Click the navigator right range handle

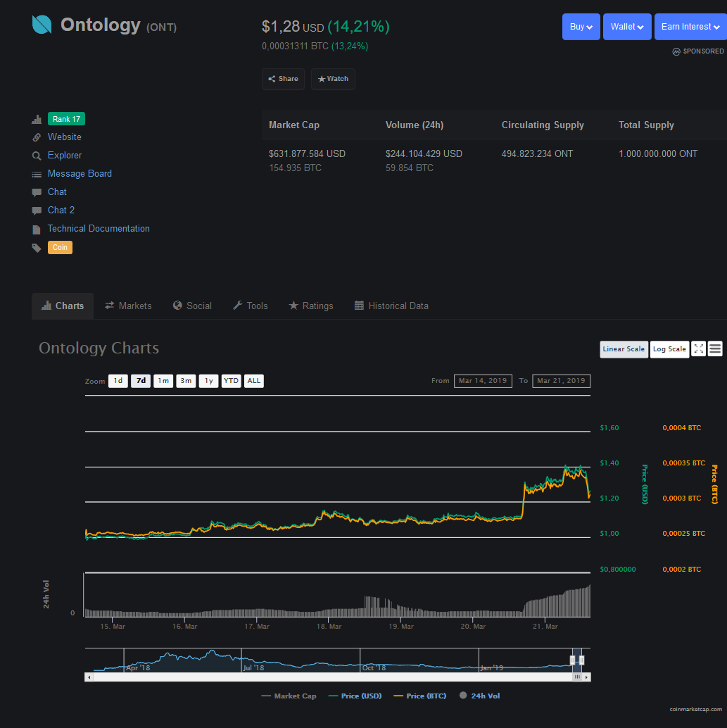[x=582, y=660]
